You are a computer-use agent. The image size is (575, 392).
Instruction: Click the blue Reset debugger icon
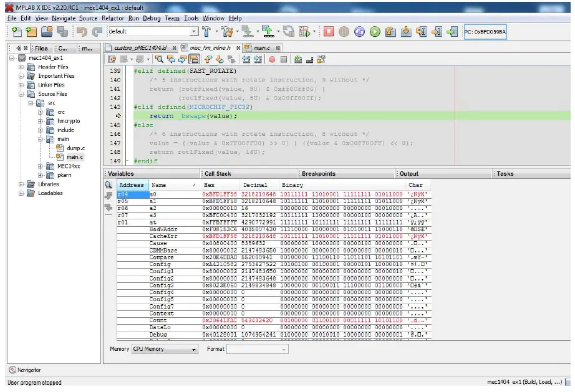pos(359,31)
